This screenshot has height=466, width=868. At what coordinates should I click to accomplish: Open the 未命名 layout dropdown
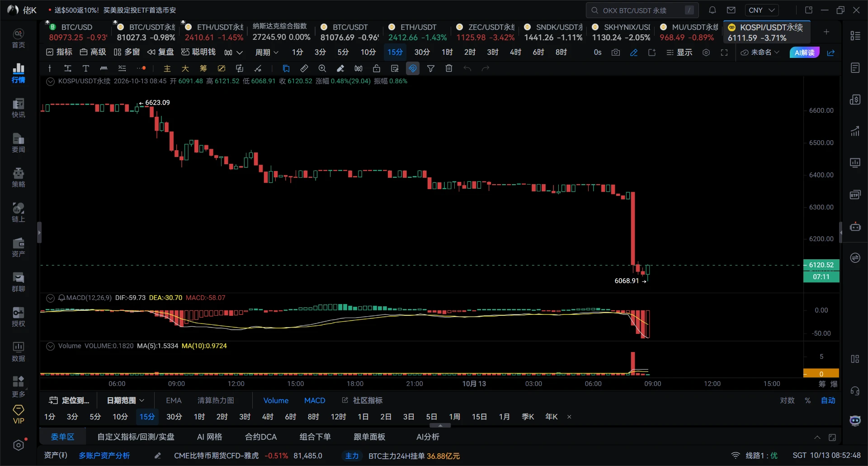[x=760, y=52]
